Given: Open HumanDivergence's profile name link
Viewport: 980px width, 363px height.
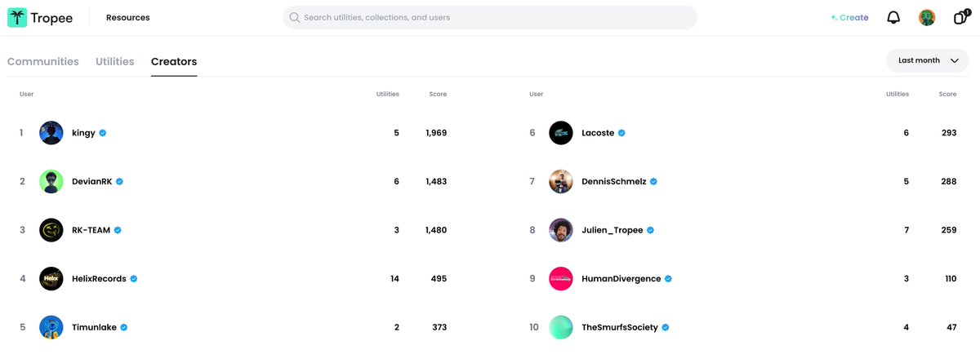Looking at the screenshot, I should coord(621,279).
